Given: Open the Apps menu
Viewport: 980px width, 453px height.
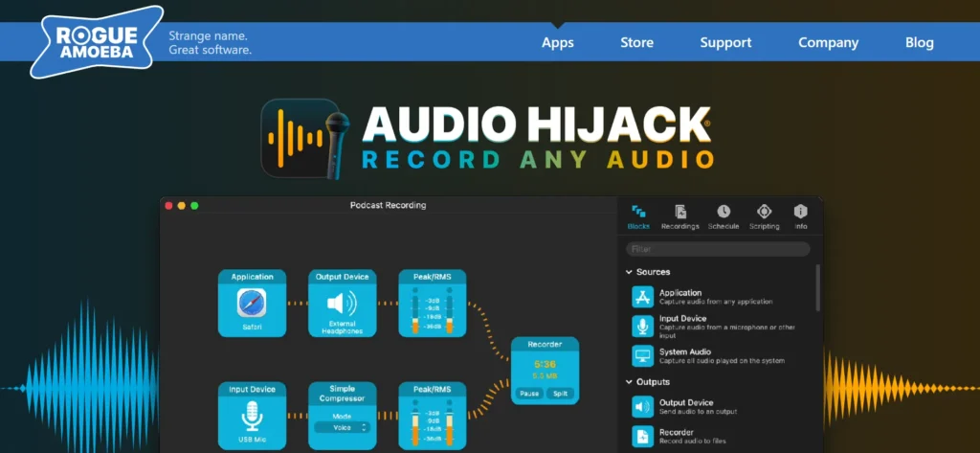Looking at the screenshot, I should coord(558,42).
